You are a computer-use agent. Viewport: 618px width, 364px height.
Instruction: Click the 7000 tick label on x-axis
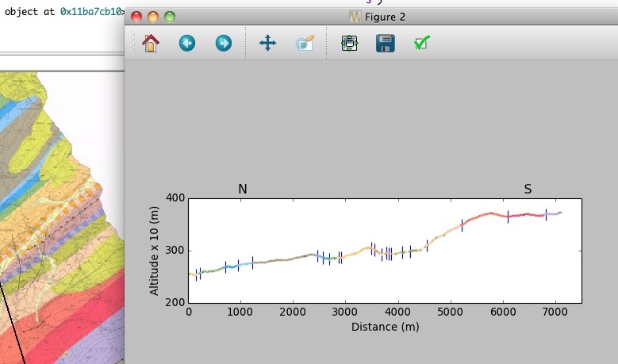click(555, 313)
